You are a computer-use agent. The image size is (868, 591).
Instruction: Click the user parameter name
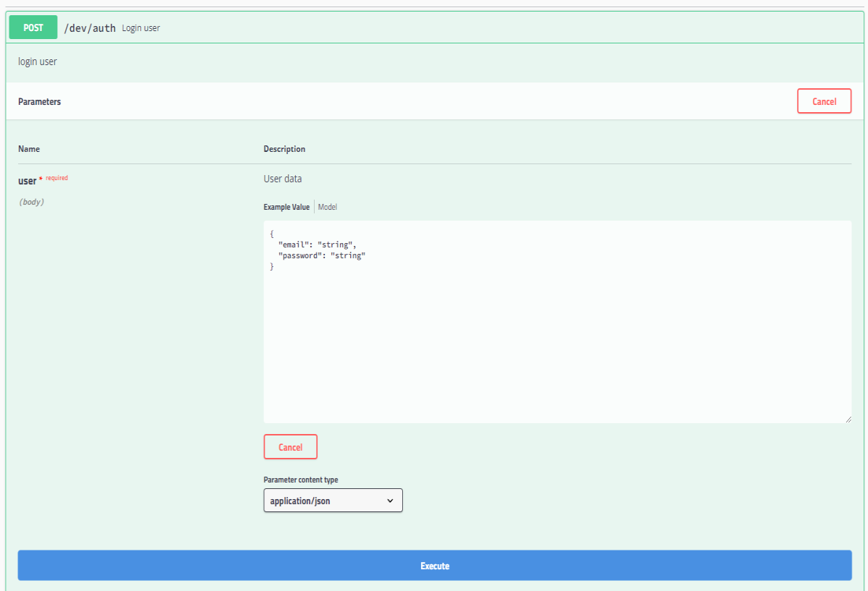(27, 181)
